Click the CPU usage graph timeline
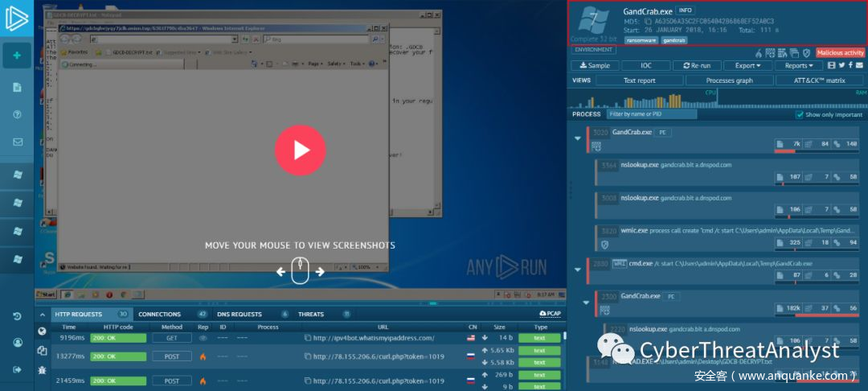The width and height of the screenshot is (868, 391). point(642,98)
